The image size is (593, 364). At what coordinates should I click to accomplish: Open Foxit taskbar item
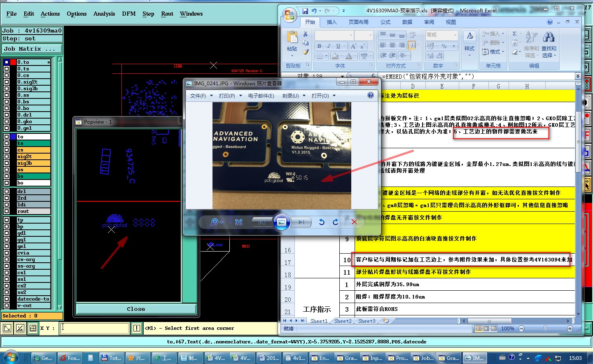pos(70,358)
